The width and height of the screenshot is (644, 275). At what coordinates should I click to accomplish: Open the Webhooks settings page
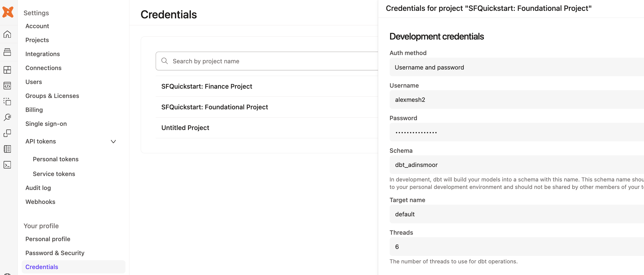[40, 202]
